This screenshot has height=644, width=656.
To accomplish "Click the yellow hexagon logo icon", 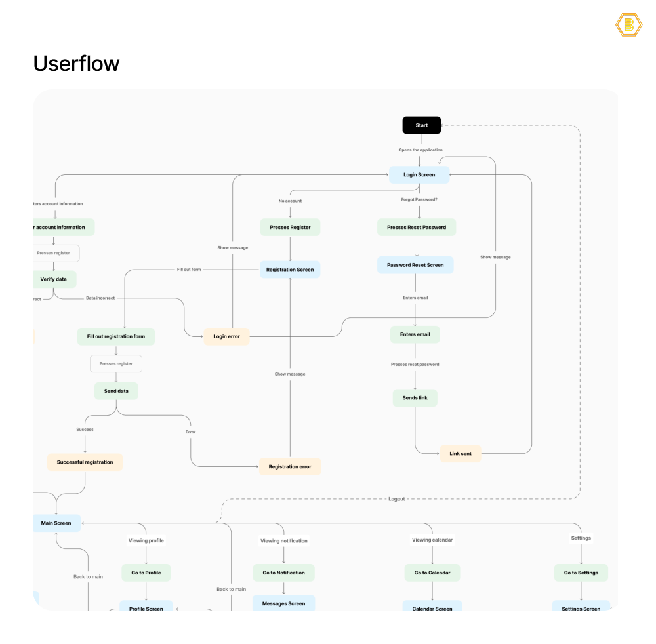I will 628,25.
